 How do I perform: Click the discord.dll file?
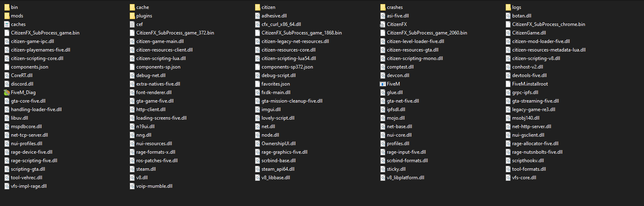[x=19, y=84]
